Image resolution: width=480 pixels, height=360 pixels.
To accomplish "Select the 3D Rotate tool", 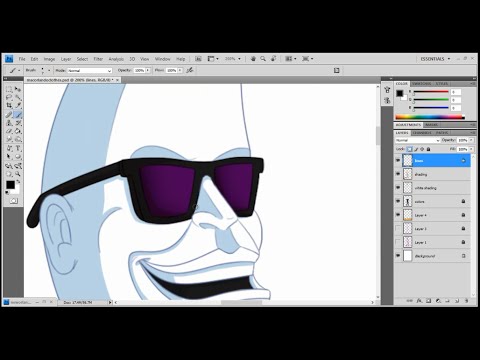I will [9, 166].
